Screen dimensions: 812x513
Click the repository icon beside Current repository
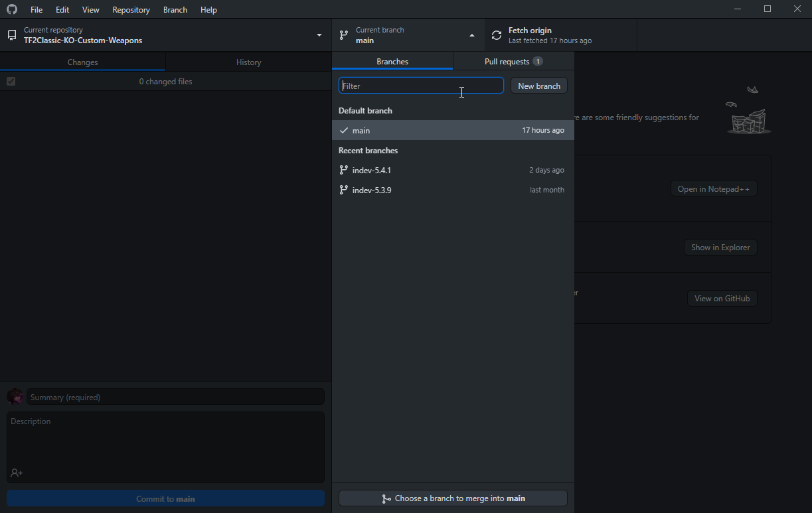(12, 35)
